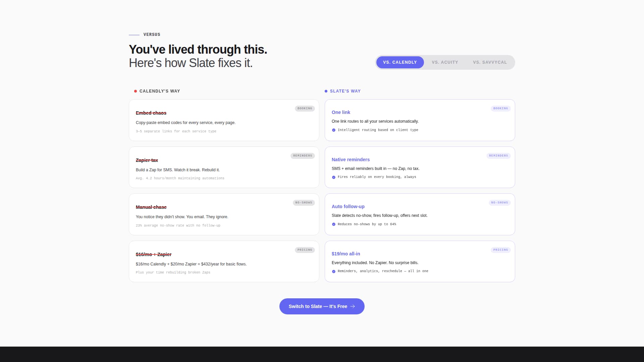This screenshot has height=362, width=644.
Task: Click checkmark icon beside Fires reliably text
Action: (333, 177)
